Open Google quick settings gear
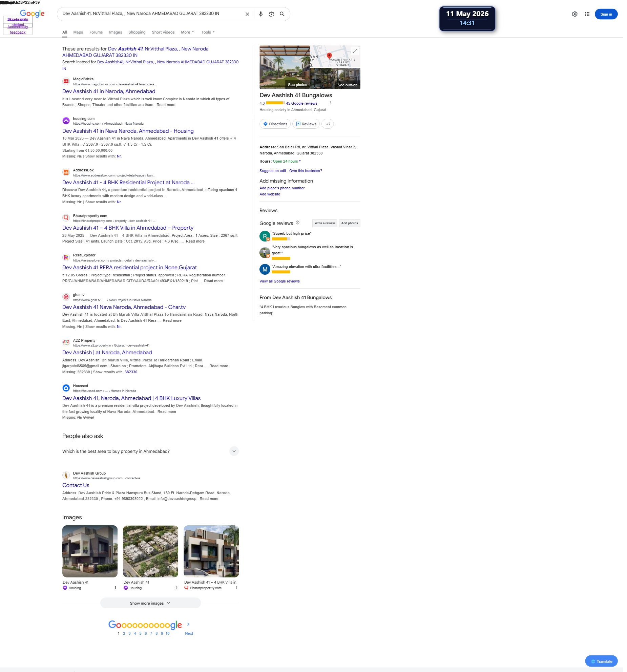 point(574,14)
